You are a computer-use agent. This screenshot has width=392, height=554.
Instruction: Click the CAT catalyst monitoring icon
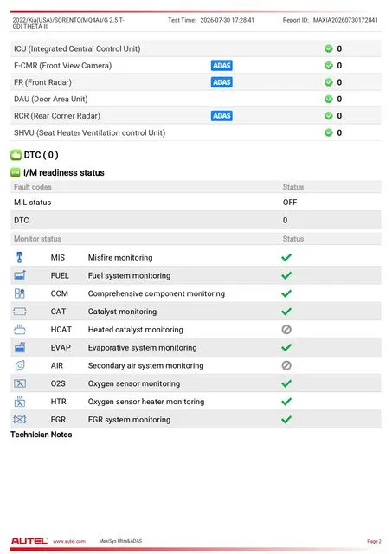tap(20, 312)
